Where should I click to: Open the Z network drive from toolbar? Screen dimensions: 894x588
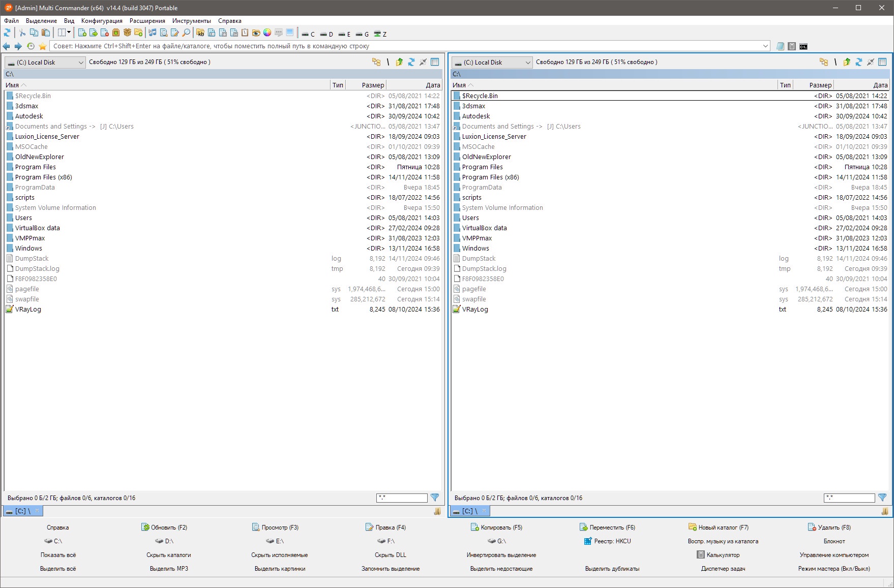point(380,34)
